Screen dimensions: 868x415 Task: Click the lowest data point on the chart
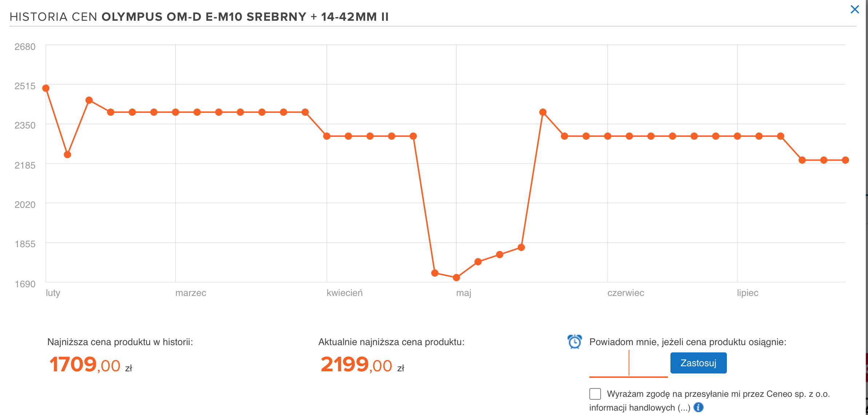456,278
